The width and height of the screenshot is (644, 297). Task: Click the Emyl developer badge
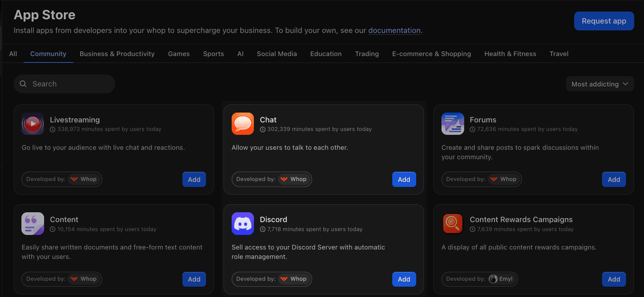coord(480,279)
